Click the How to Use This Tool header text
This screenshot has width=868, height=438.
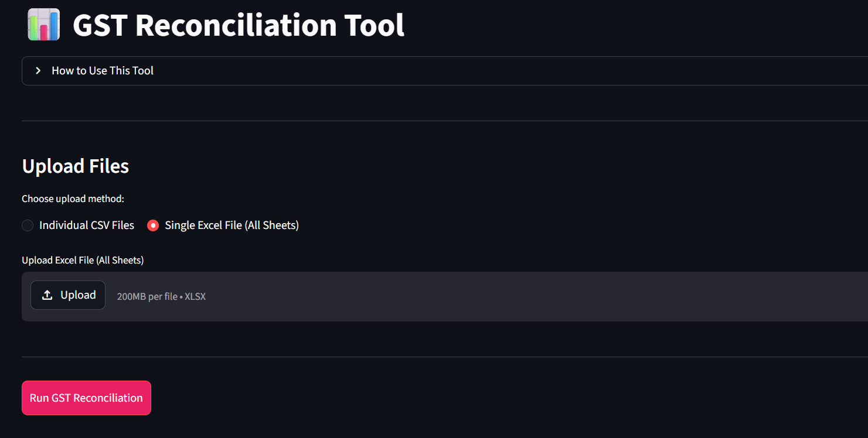coord(102,70)
